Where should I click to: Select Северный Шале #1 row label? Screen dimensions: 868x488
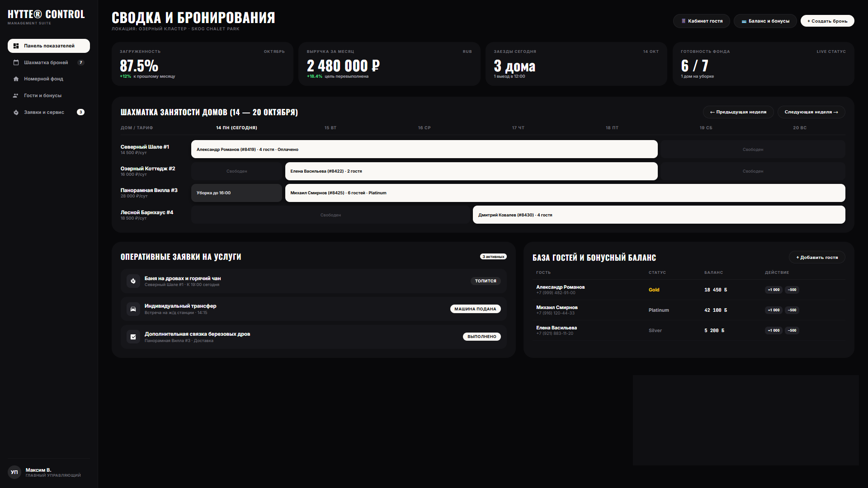(145, 147)
